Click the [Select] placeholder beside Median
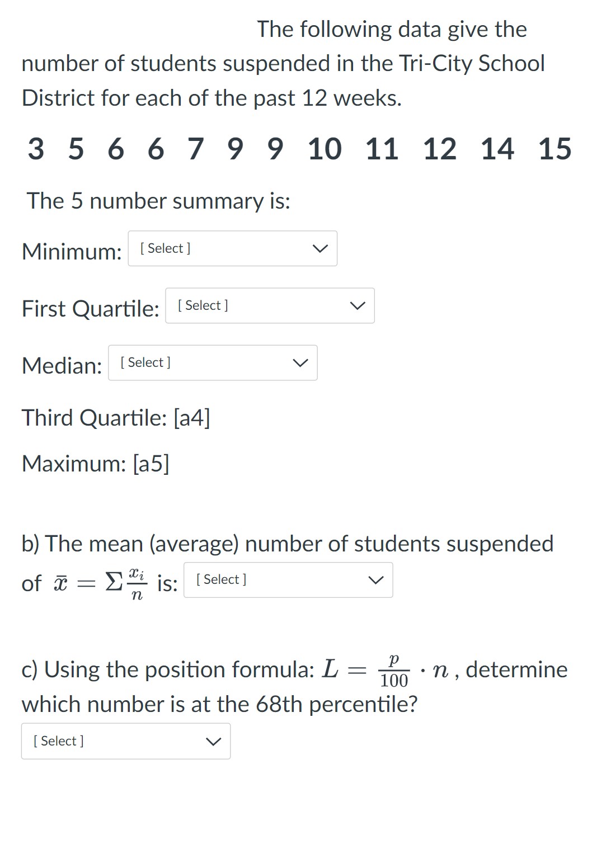 coord(144,362)
